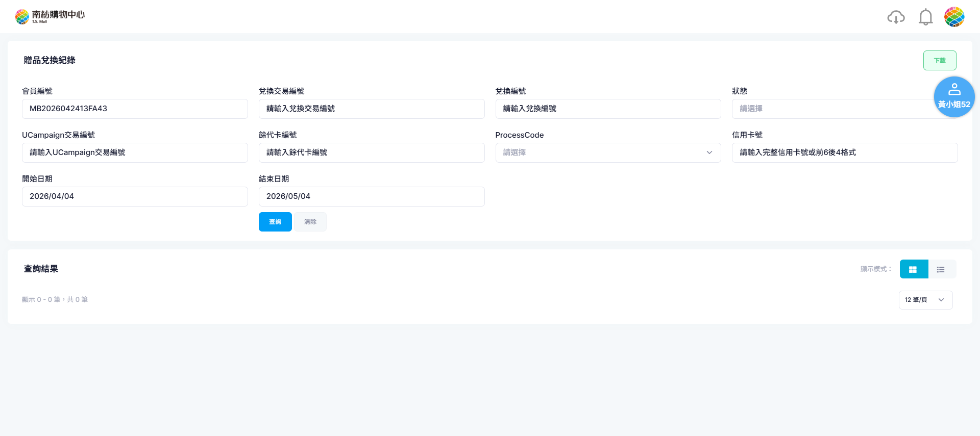Switch to list display mode
This screenshot has width=980, height=436.
tap(942, 269)
